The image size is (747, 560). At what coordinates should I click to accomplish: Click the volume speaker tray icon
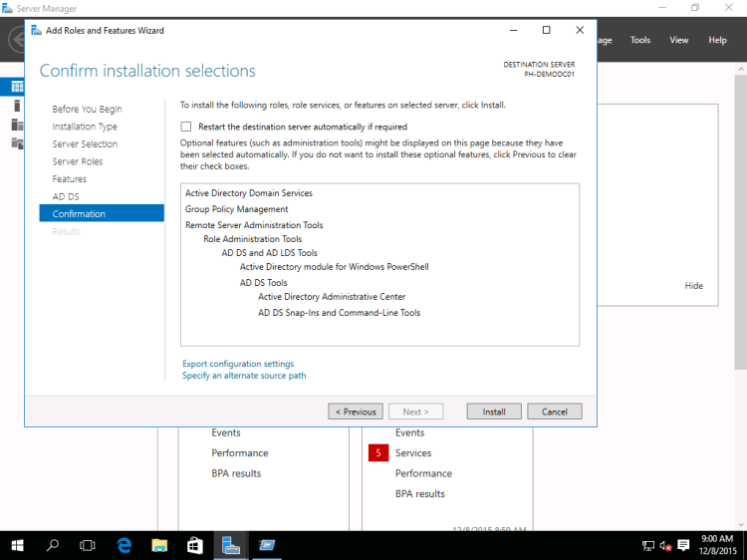point(666,546)
